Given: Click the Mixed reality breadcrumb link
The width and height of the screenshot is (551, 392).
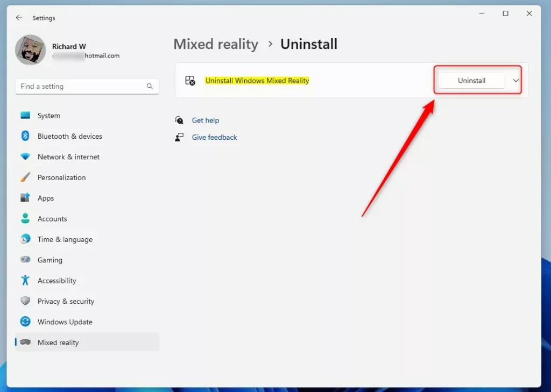Looking at the screenshot, I should 216,44.
